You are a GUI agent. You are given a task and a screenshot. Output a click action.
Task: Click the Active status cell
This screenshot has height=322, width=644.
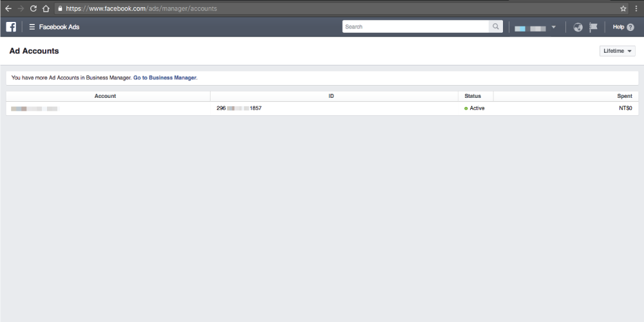(475, 108)
